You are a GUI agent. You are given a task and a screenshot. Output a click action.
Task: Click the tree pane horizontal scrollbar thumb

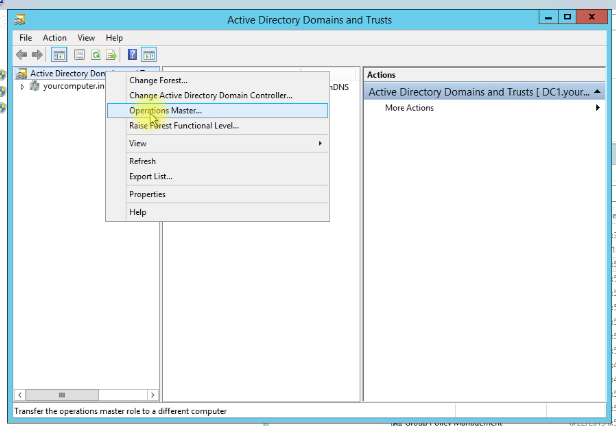point(62,395)
